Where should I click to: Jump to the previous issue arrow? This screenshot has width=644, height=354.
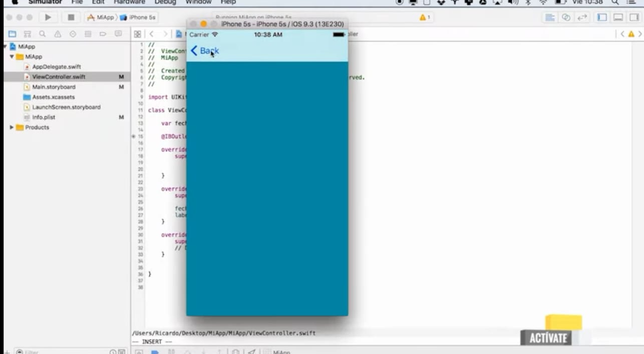pos(622,34)
